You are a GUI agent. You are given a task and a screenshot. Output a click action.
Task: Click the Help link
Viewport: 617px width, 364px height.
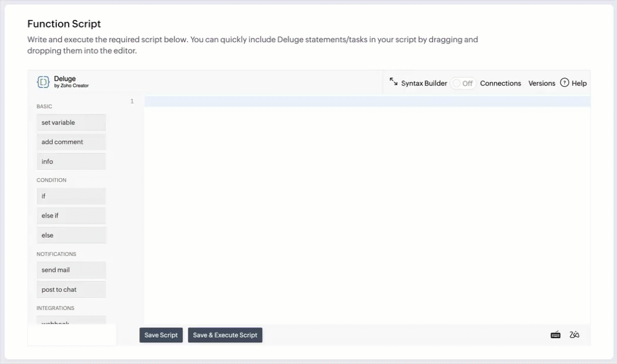(579, 83)
